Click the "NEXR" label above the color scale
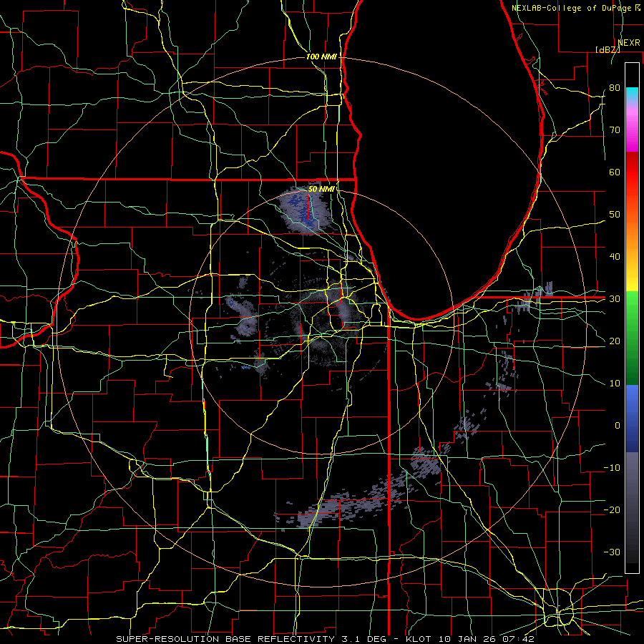The width and height of the screenshot is (644, 644). (x=629, y=43)
